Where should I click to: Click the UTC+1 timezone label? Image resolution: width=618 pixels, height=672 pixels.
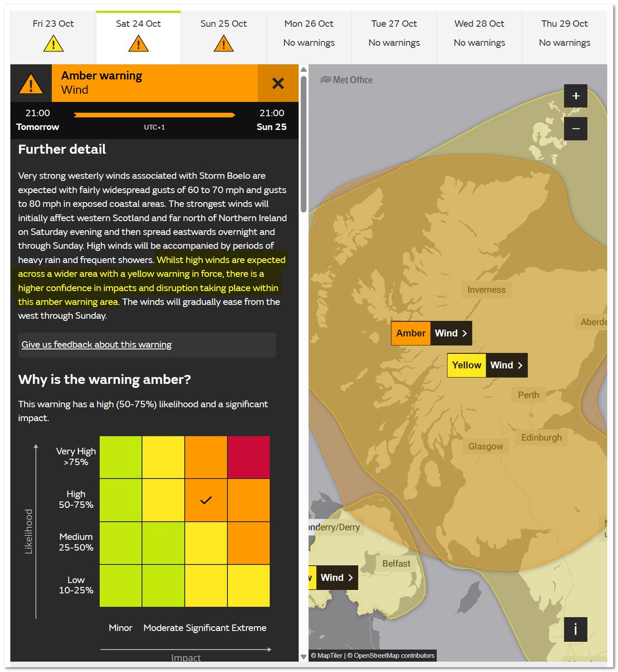pyautogui.click(x=154, y=127)
